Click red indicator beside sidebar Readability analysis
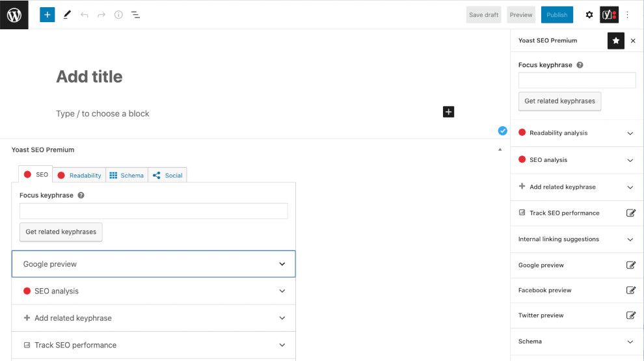The width and height of the screenshot is (644, 361). tap(522, 132)
